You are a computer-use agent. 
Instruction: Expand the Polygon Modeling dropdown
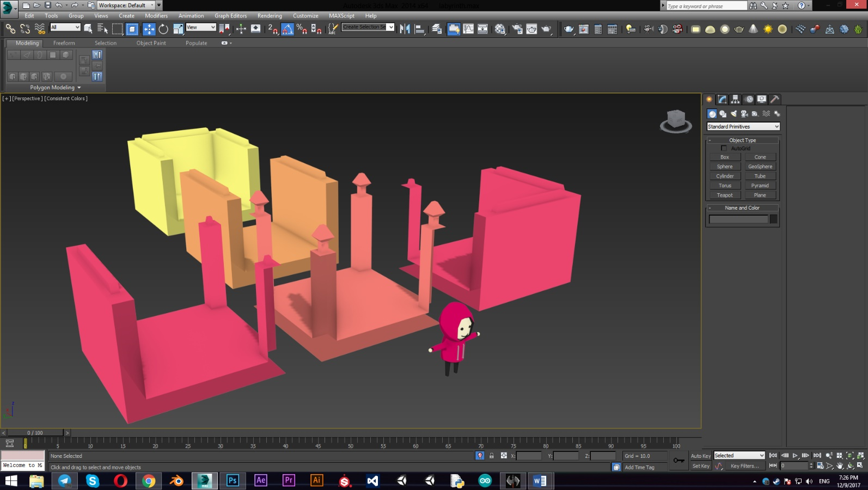click(x=56, y=88)
